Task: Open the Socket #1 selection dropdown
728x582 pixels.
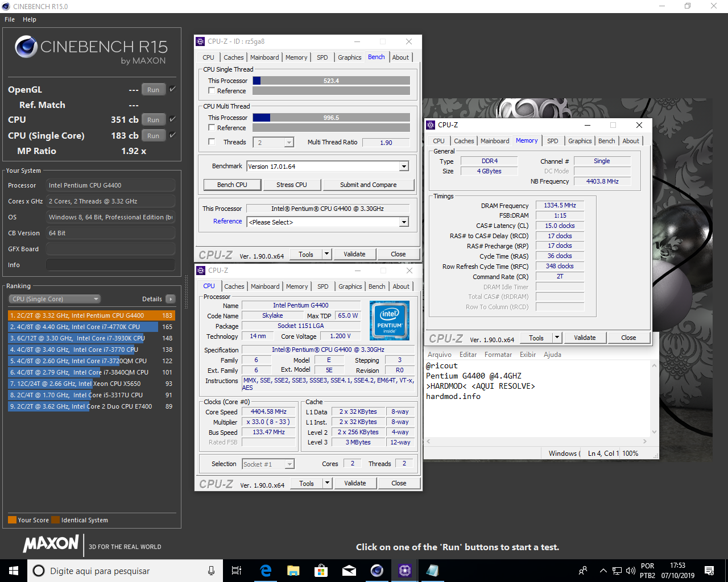Action: pos(289,464)
